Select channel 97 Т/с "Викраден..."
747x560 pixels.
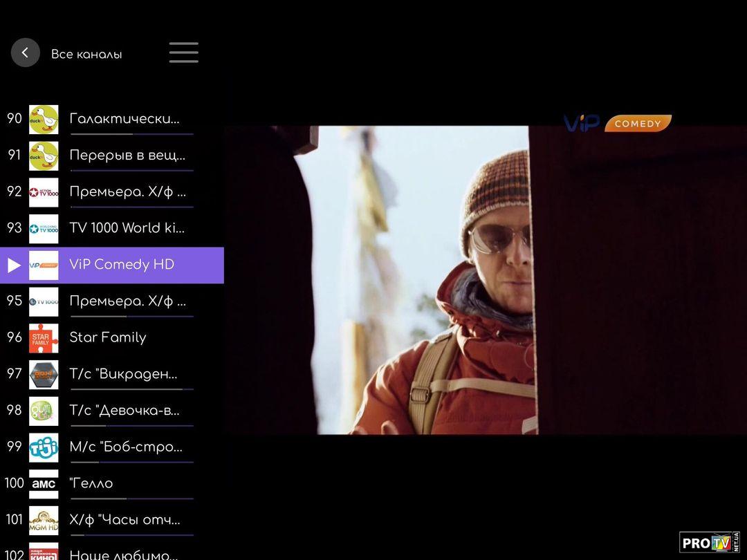click(123, 374)
